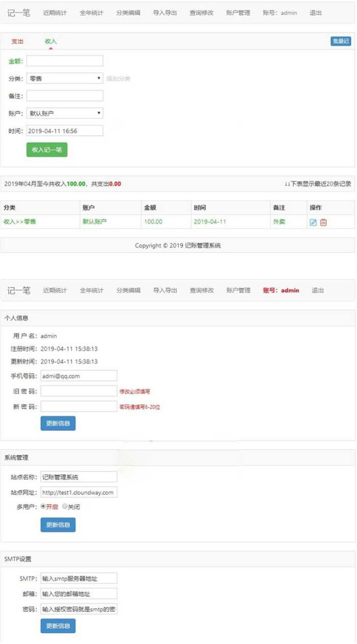Open the 分类 dropdown showing 零售
The image size is (357, 644).
pos(65,78)
